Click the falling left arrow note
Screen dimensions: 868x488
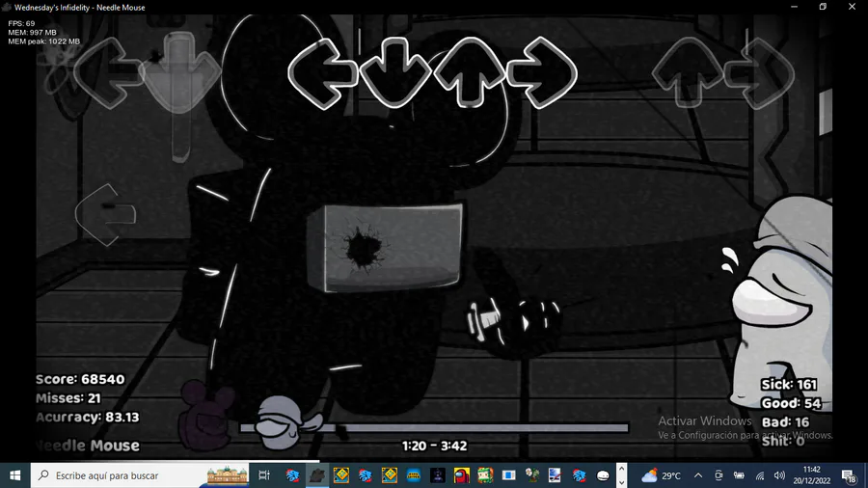point(105,215)
